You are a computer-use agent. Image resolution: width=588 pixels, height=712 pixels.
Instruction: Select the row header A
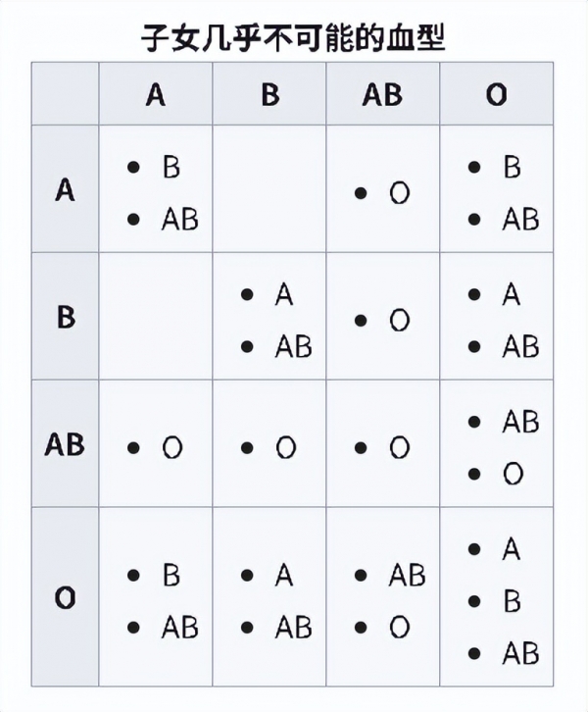tap(65, 189)
